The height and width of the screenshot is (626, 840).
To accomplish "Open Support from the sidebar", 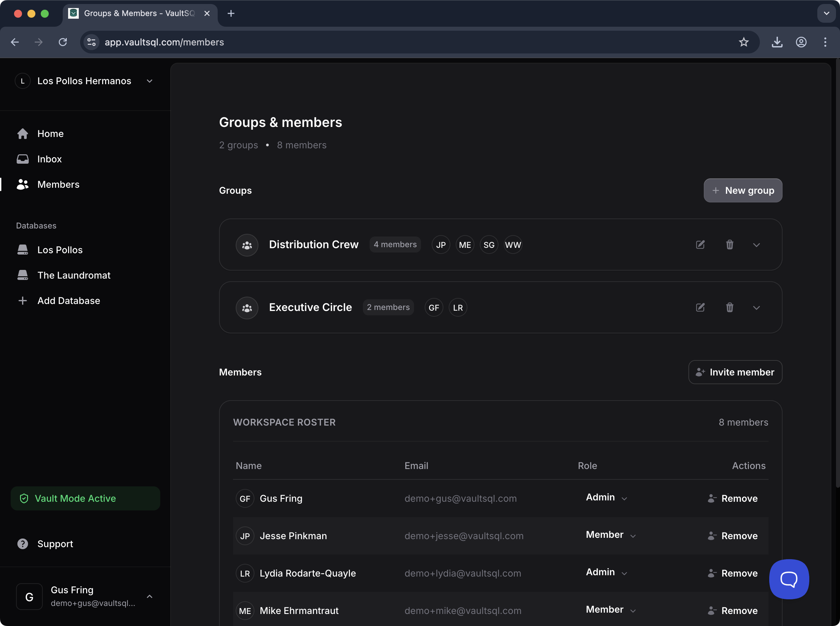I will [x=55, y=544].
